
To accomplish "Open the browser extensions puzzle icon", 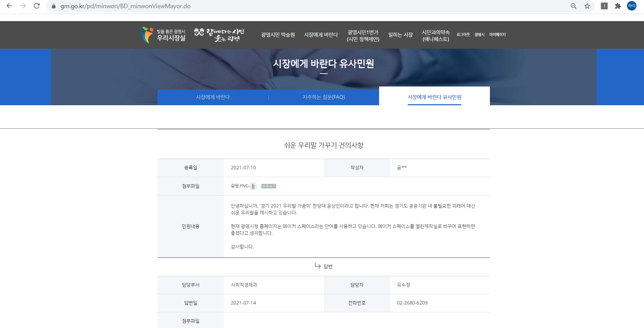I will point(618,6).
